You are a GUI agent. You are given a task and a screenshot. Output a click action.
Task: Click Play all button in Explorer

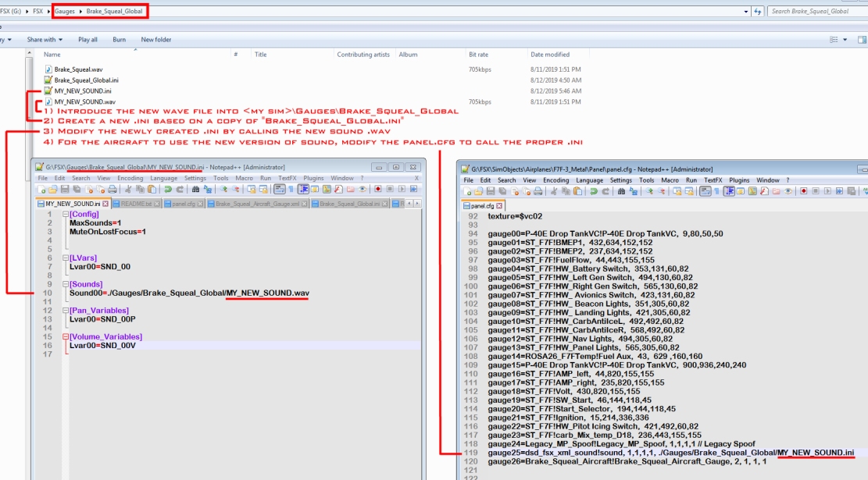(88, 39)
